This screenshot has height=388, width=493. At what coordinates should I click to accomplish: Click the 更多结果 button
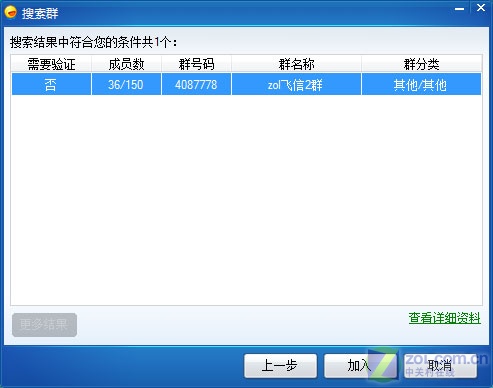coord(44,325)
